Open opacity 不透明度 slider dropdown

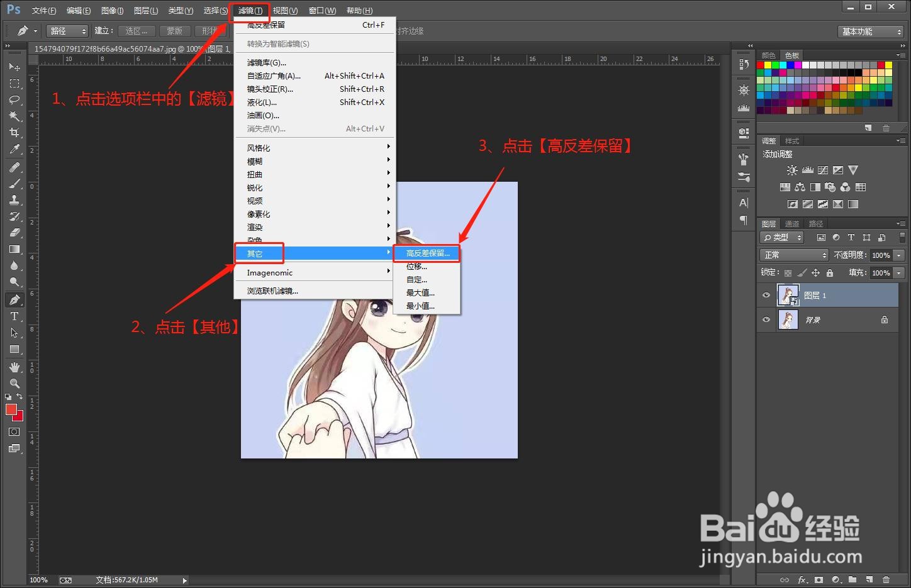click(x=899, y=255)
